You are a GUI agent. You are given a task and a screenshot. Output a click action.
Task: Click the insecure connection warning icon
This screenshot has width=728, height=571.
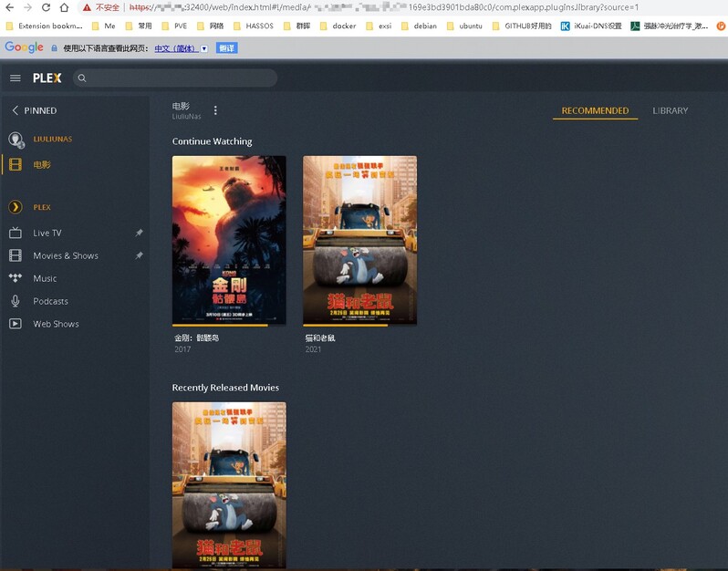[x=87, y=7]
